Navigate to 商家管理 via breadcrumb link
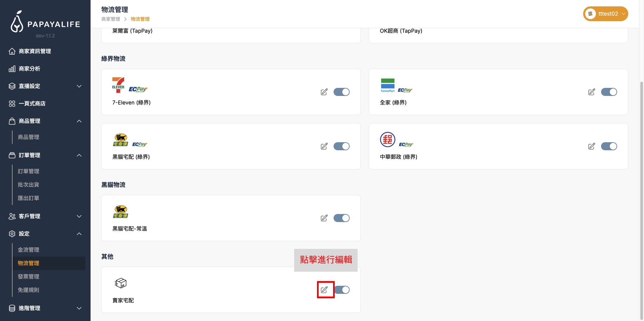 [x=110, y=19]
